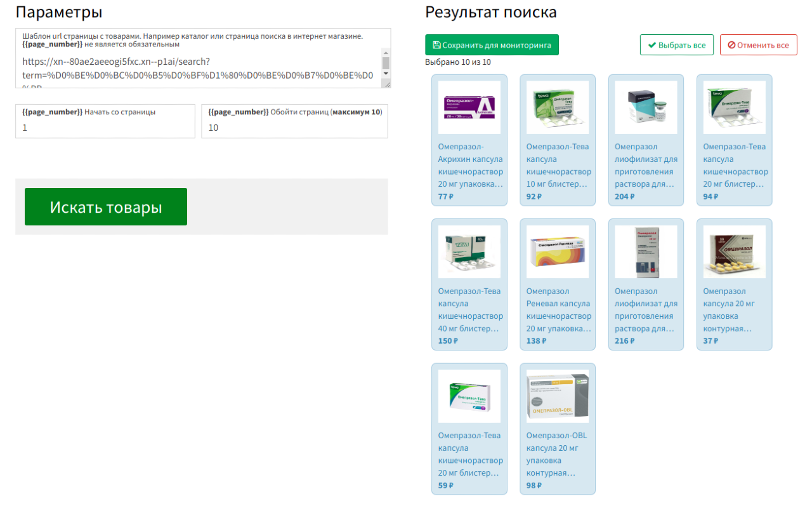This screenshot has width=812, height=508.
Task: Open the Омепразол-Тева 40 мг блистер link
Action: 470,310
